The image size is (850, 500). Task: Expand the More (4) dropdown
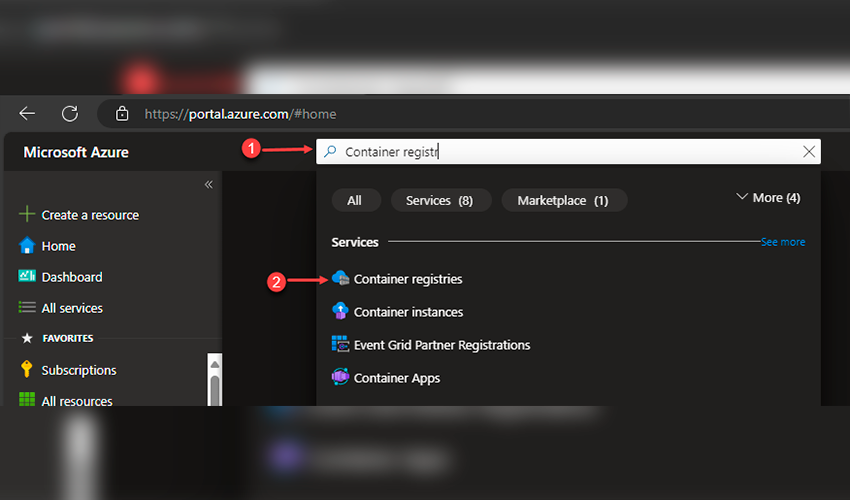768,198
